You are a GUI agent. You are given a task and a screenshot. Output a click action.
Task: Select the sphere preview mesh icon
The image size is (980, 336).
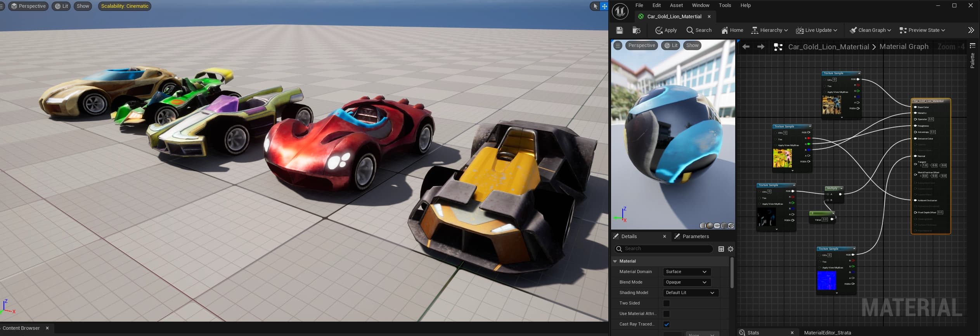(x=710, y=226)
